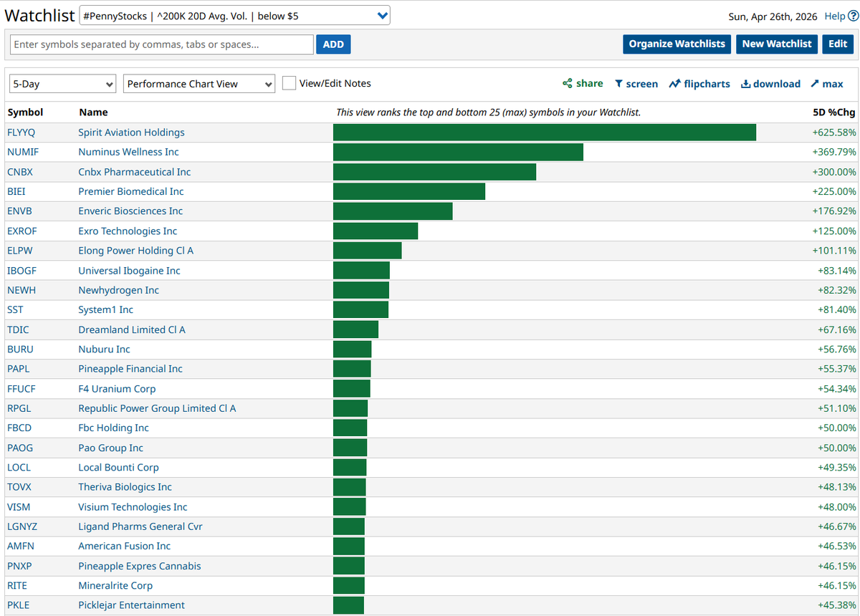The image size is (860, 616).
Task: Open the LOCL symbol link
Action: click(x=19, y=467)
